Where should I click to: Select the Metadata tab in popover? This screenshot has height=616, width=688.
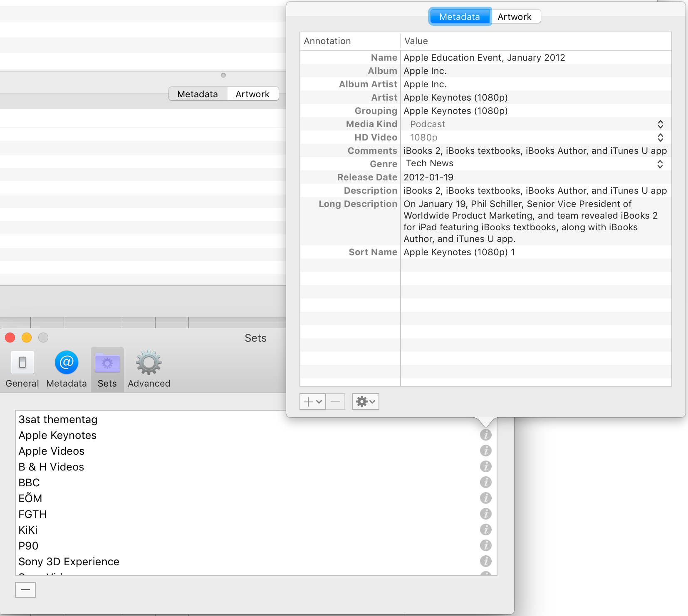tap(460, 17)
